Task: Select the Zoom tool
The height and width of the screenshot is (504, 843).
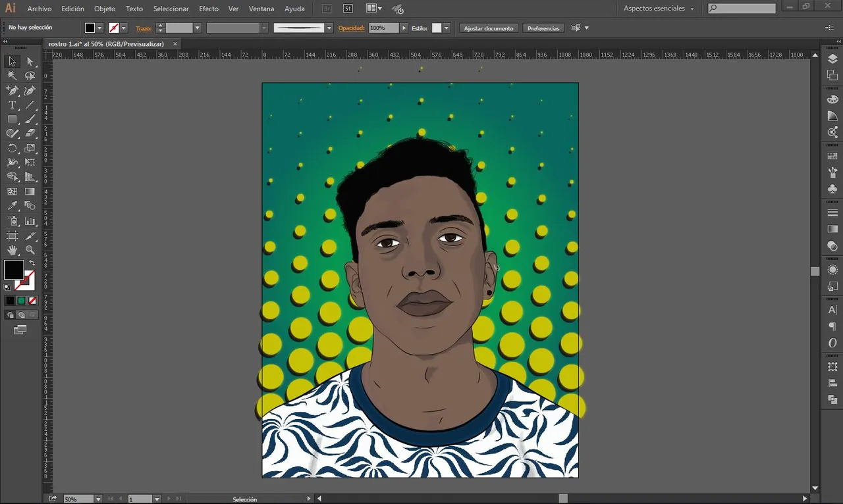Action: point(30,250)
